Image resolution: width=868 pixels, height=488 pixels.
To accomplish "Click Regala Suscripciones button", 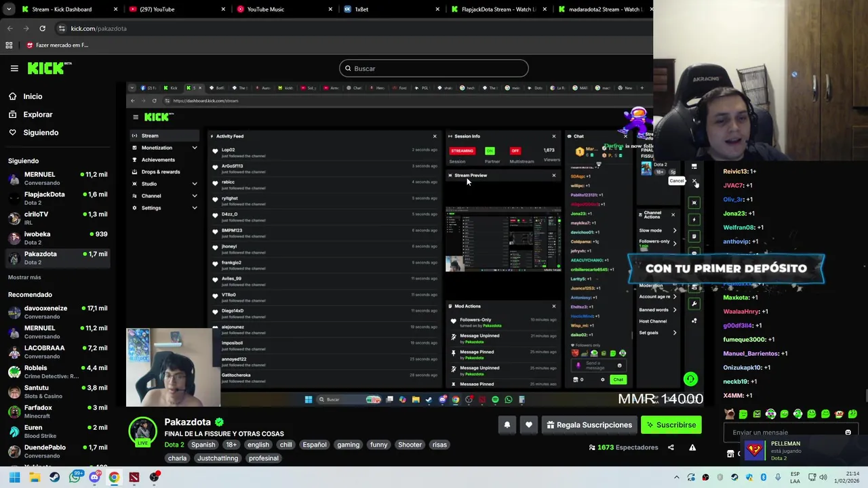I will pyautogui.click(x=589, y=425).
